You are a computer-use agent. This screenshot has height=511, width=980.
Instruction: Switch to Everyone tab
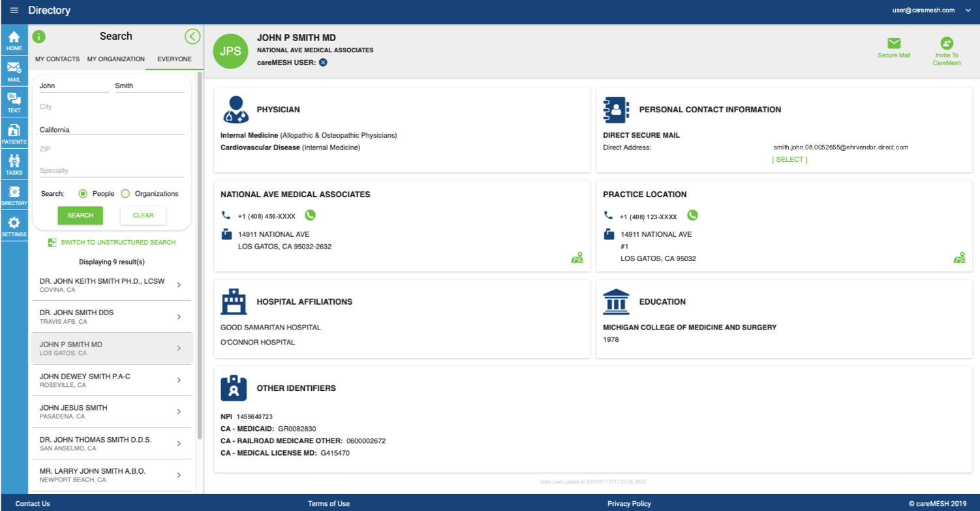click(x=174, y=59)
